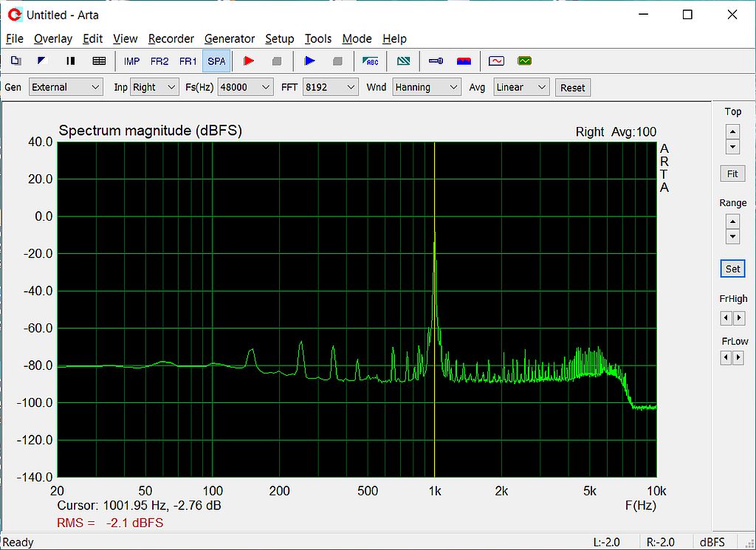756x550 pixels.
Task: Click the 'R:-2.0' level in status bar
Action: click(660, 543)
